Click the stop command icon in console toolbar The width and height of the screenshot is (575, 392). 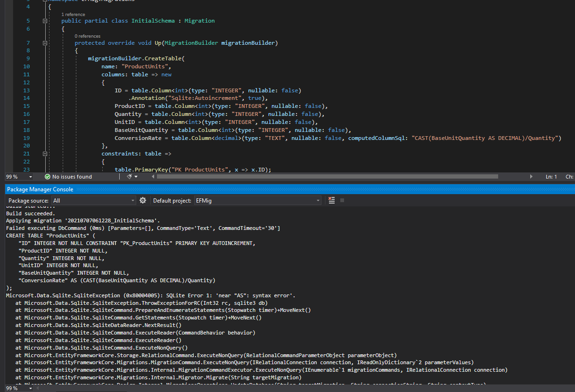click(342, 200)
